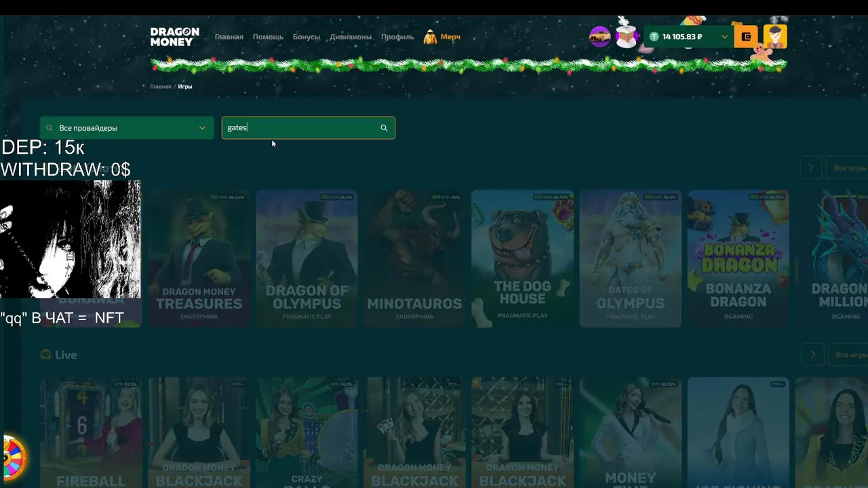The image size is (868, 488).
Task: Open the Мерч store link
Action: pyautogui.click(x=450, y=37)
